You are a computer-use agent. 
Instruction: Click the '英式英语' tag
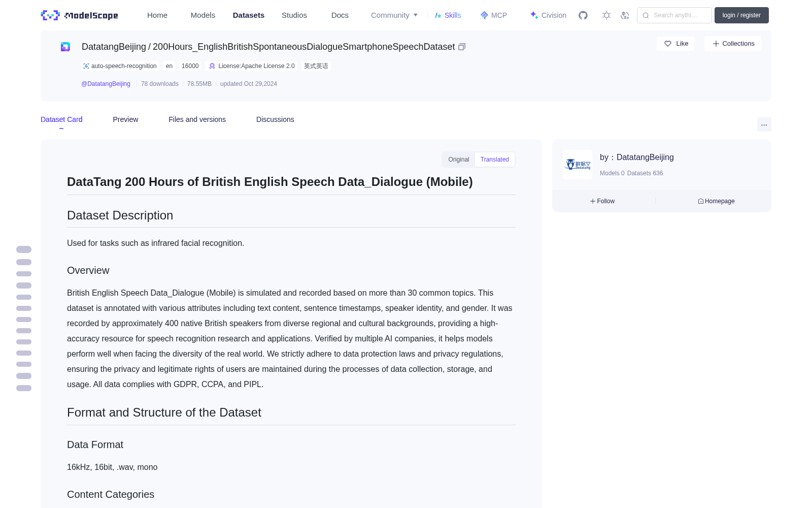[316, 66]
